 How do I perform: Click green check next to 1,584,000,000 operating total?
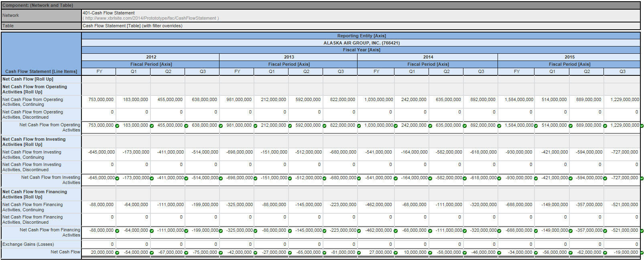(x=536, y=126)
